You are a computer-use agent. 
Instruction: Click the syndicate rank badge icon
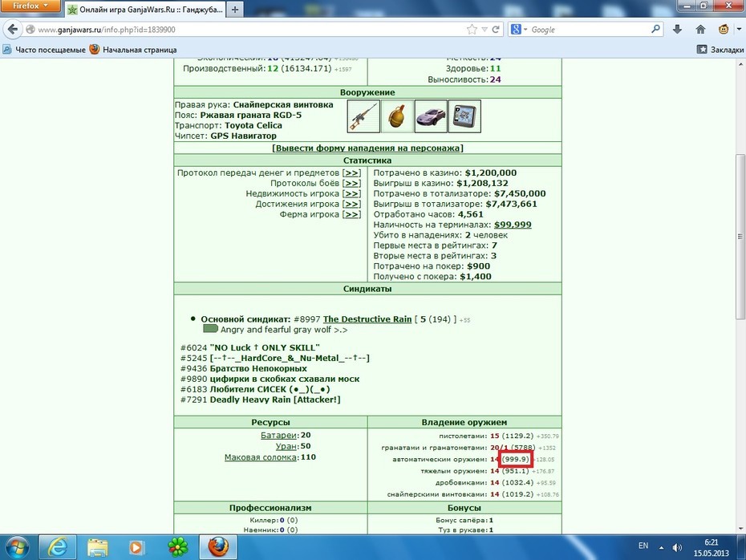[x=210, y=329]
